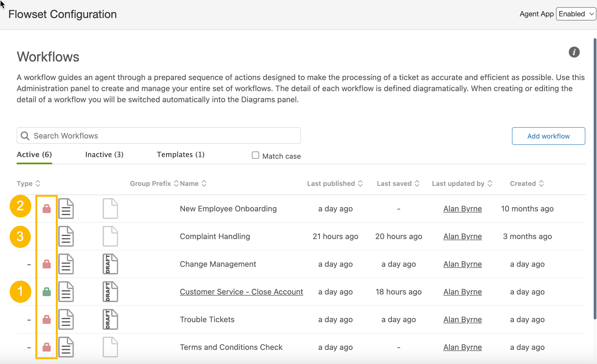Open Alan Byrne link in Terms and Conditions row

(463, 347)
